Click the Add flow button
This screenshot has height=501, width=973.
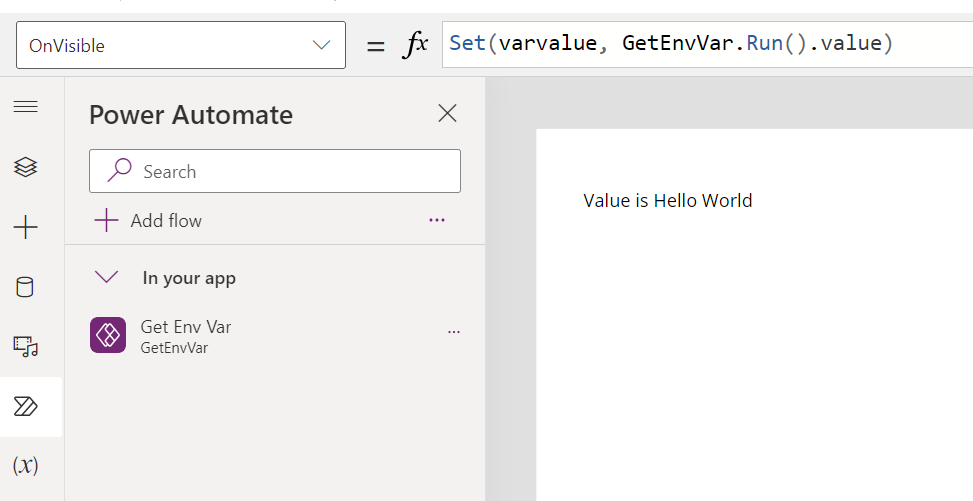pyautogui.click(x=148, y=220)
